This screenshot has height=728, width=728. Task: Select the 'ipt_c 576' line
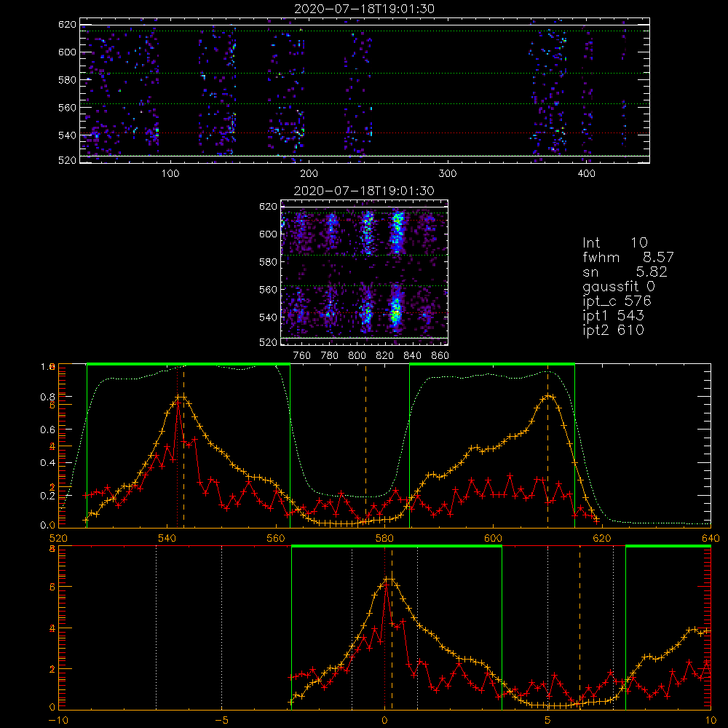point(617,301)
